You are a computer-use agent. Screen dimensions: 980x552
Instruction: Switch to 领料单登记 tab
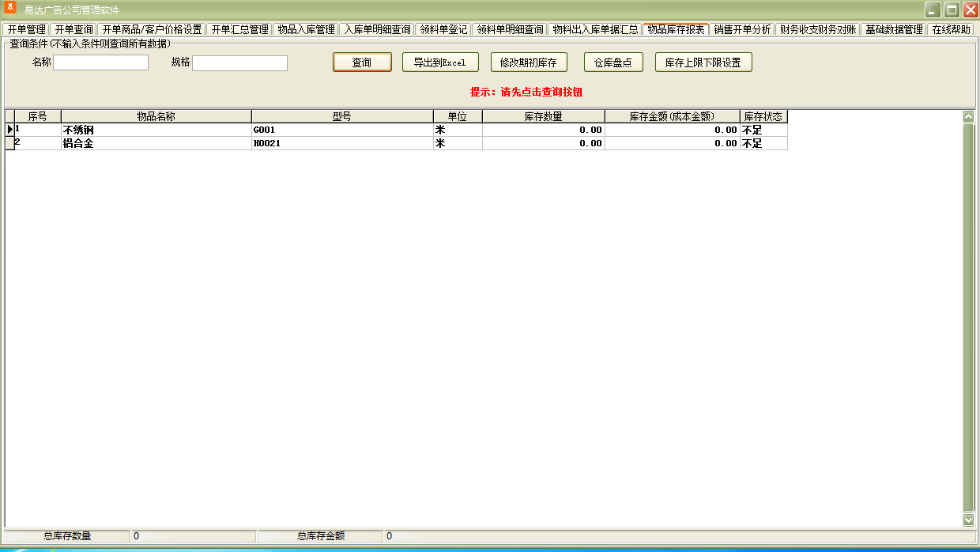[x=443, y=29]
